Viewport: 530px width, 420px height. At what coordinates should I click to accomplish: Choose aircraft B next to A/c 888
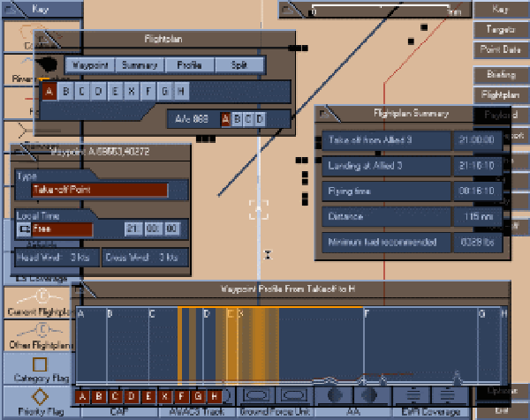238,119
